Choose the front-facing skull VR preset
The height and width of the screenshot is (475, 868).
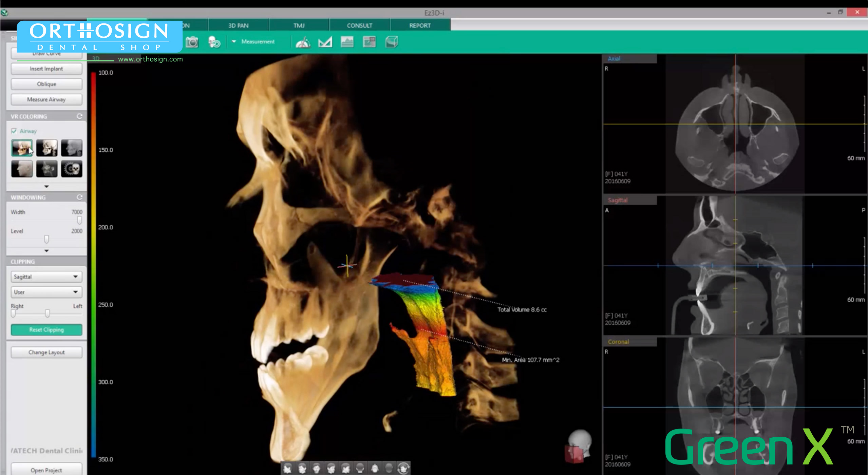coord(72,169)
